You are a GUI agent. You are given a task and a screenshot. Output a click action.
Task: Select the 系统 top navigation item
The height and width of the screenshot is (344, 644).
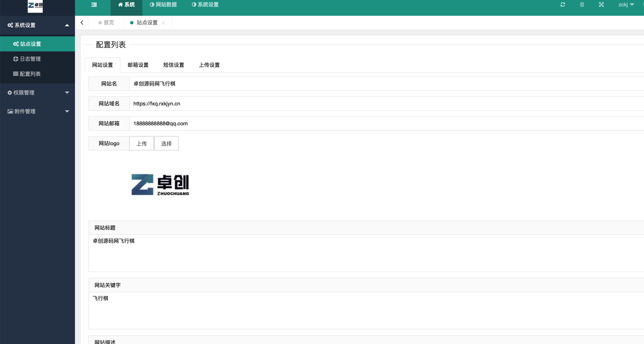point(126,5)
